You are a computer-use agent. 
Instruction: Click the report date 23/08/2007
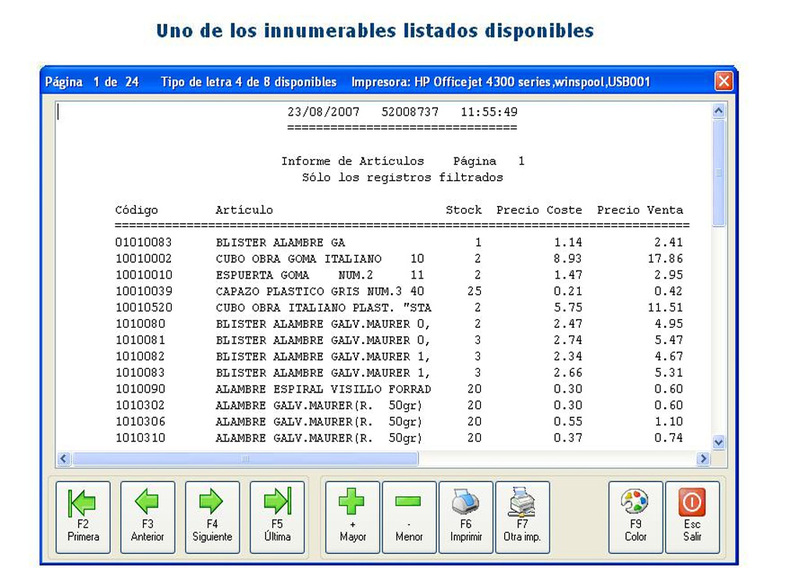[x=323, y=112]
